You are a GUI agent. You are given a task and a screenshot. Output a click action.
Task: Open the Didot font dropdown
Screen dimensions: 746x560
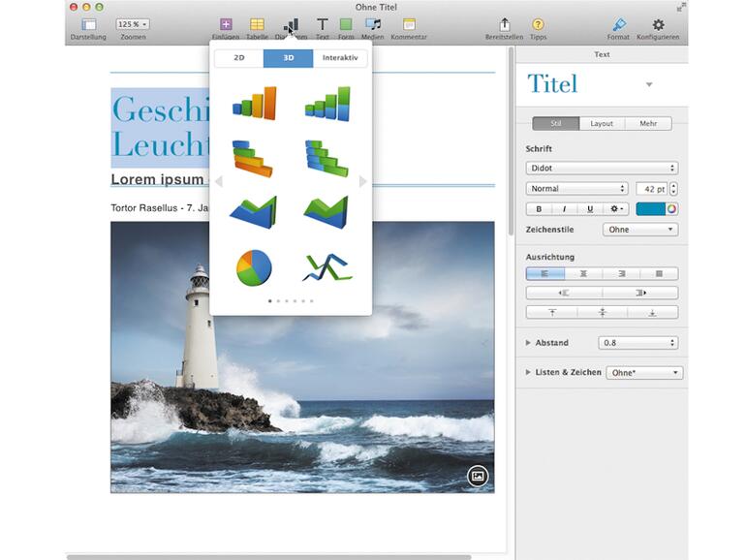coord(602,169)
